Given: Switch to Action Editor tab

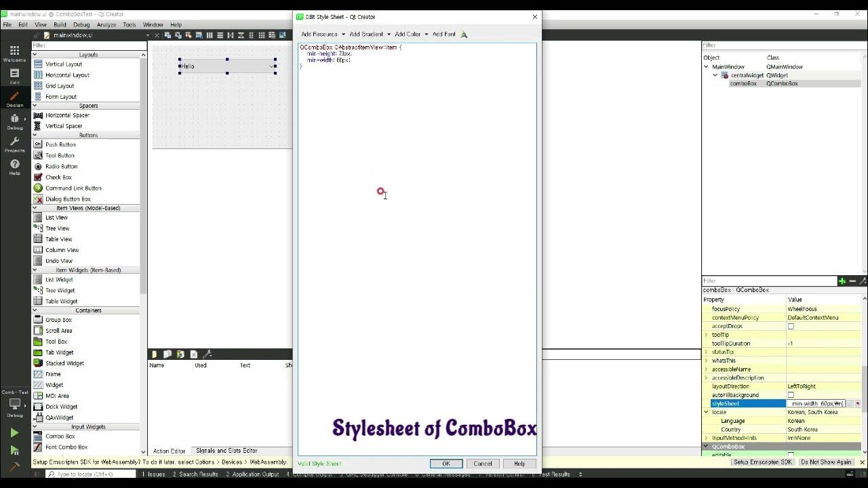Looking at the screenshot, I should click(169, 451).
